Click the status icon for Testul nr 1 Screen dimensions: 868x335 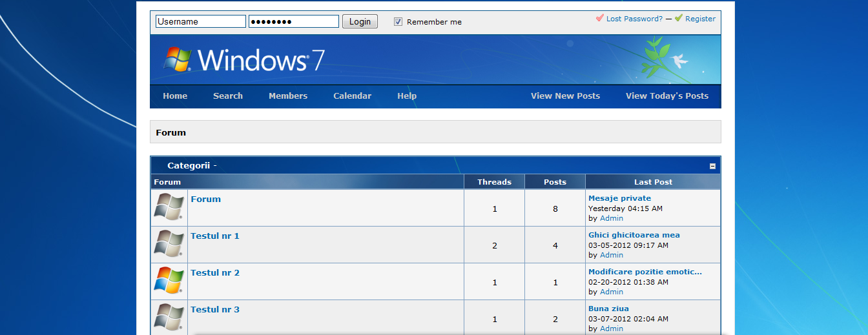point(169,244)
